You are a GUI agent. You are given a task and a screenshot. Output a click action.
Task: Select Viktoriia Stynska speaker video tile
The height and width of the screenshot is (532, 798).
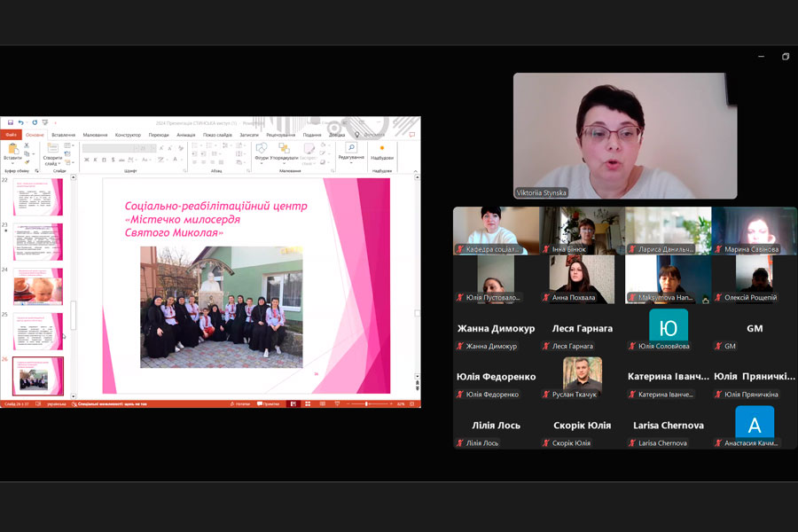[x=625, y=136]
